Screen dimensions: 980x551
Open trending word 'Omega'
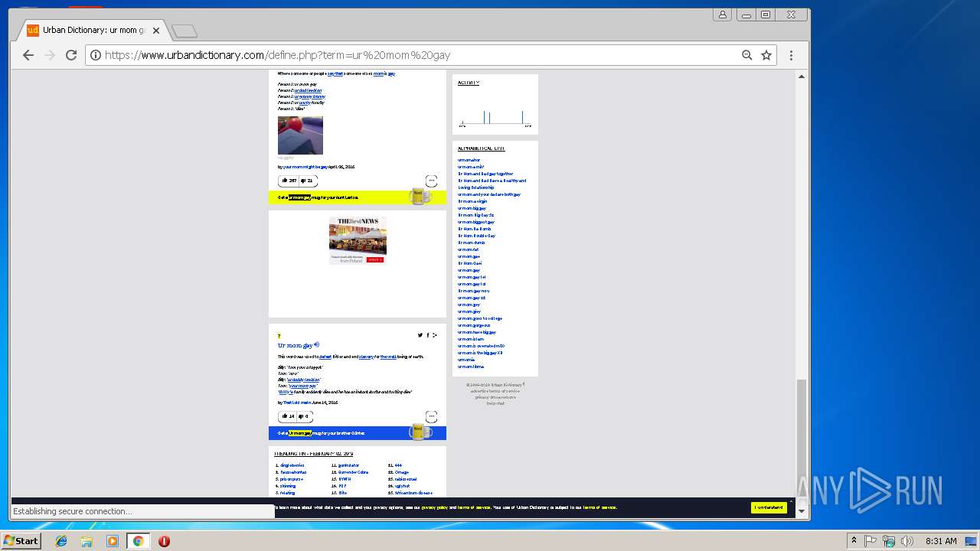click(x=402, y=472)
